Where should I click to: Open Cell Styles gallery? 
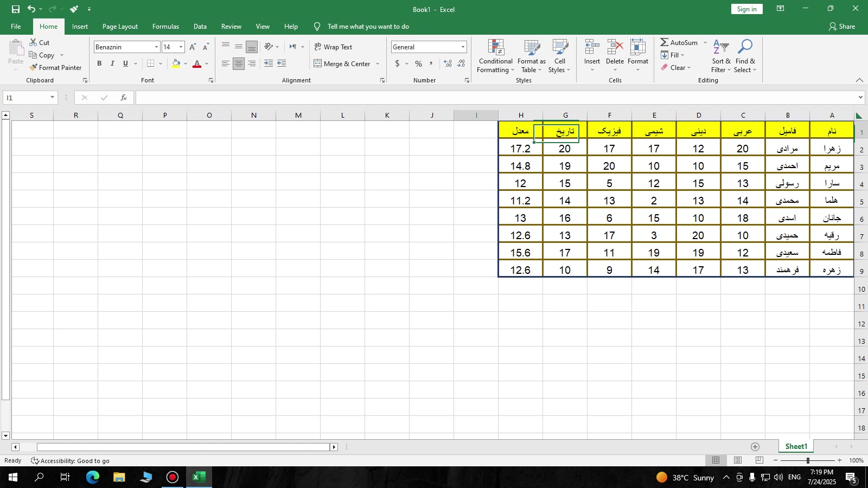[x=560, y=56]
